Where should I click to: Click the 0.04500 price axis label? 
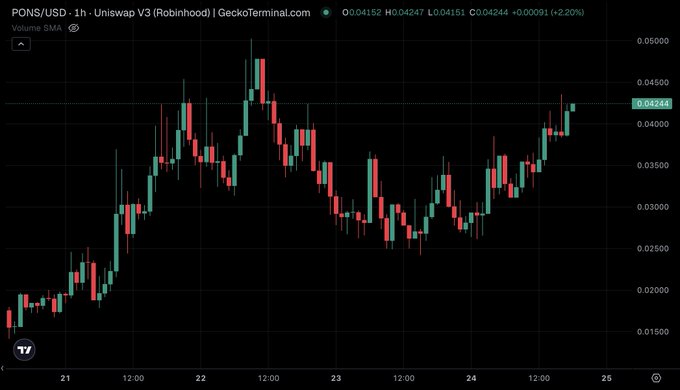[653, 82]
